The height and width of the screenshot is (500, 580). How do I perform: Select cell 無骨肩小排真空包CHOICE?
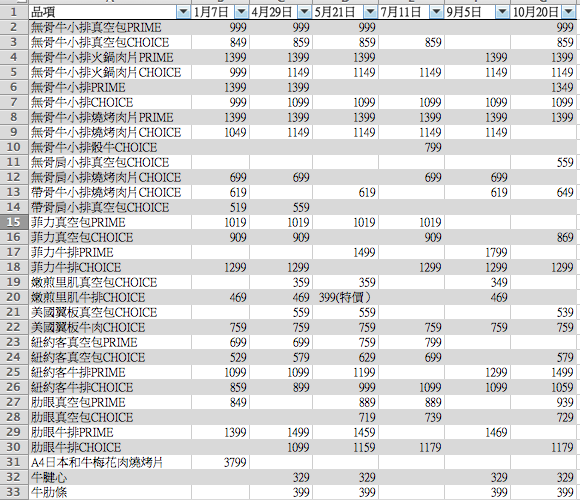110,162
